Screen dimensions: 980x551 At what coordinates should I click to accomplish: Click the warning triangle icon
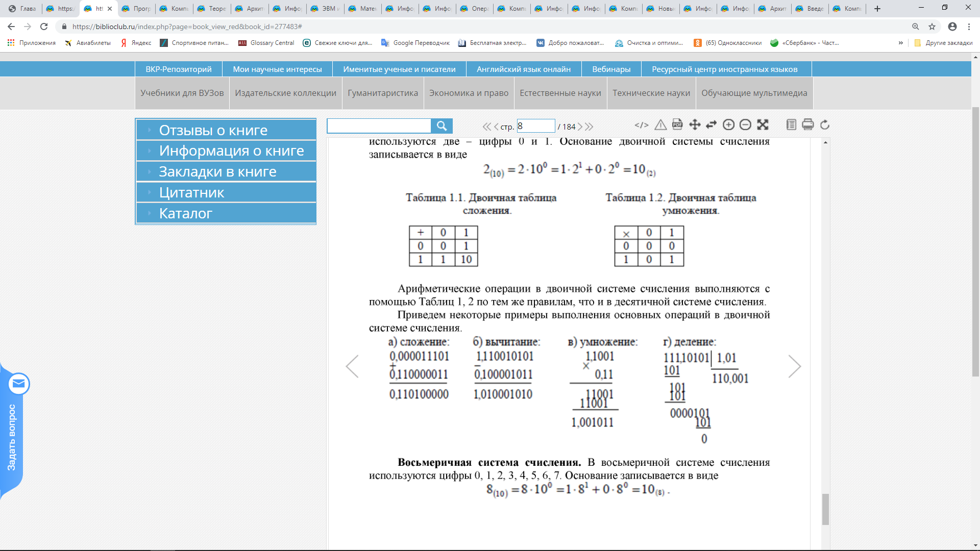coord(660,125)
